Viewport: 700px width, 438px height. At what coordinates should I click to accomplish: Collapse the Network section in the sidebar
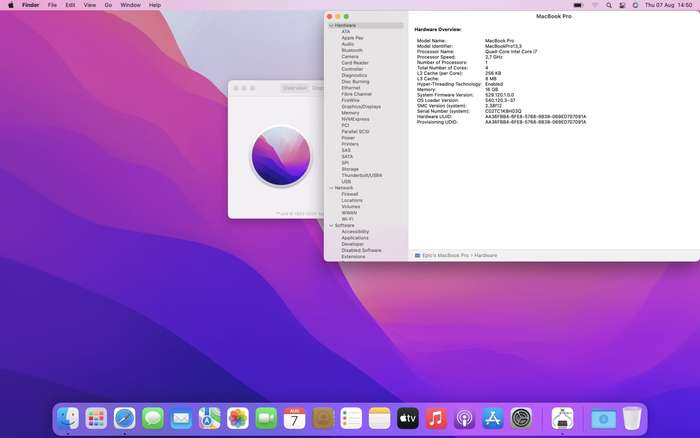coord(331,188)
